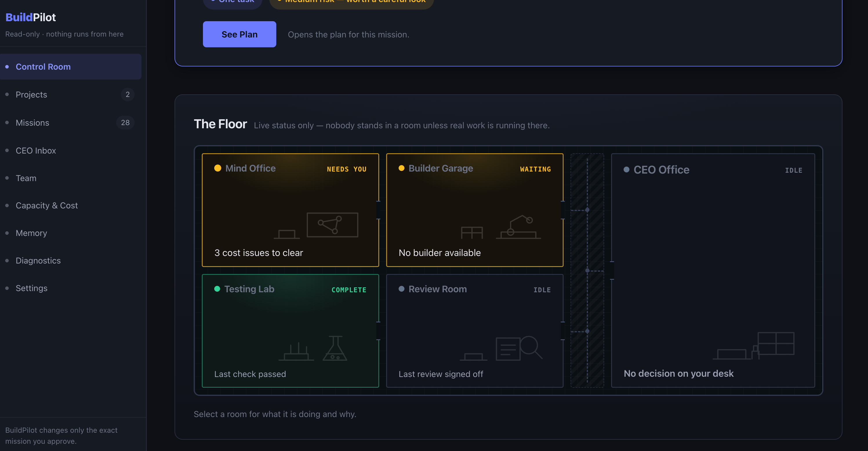Open the CEO Inbox sidebar item
This screenshot has width=868, height=451.
click(70, 150)
